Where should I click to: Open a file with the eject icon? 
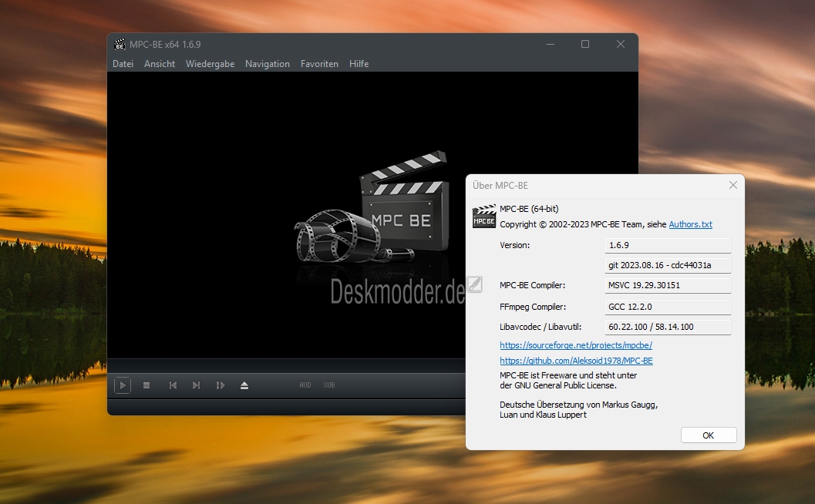pos(244,385)
